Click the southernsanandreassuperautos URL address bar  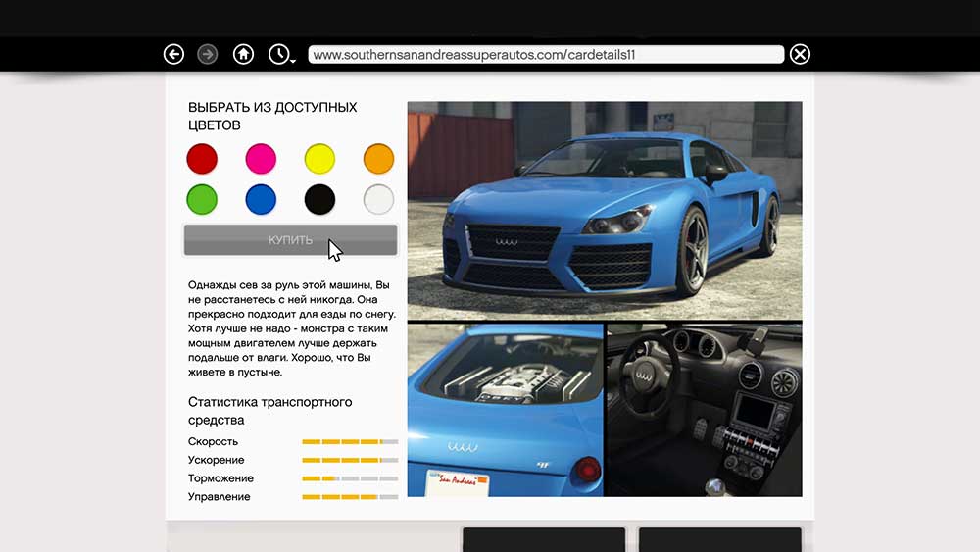[546, 54]
